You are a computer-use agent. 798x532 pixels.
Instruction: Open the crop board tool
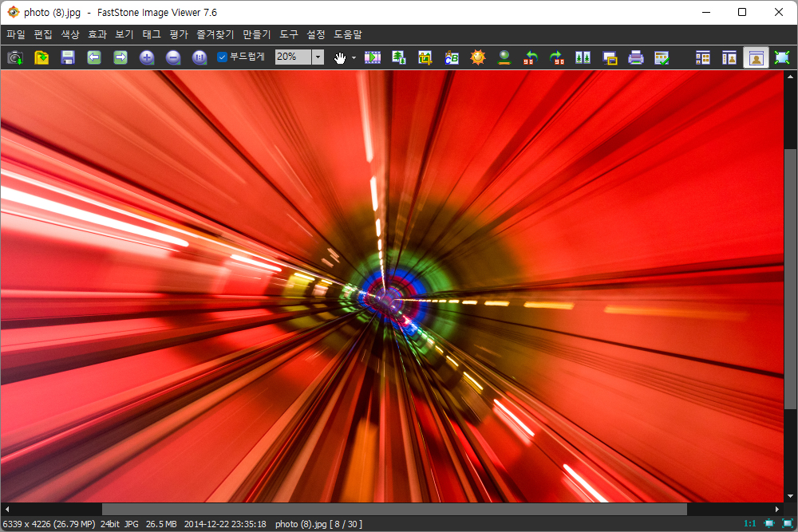425,57
